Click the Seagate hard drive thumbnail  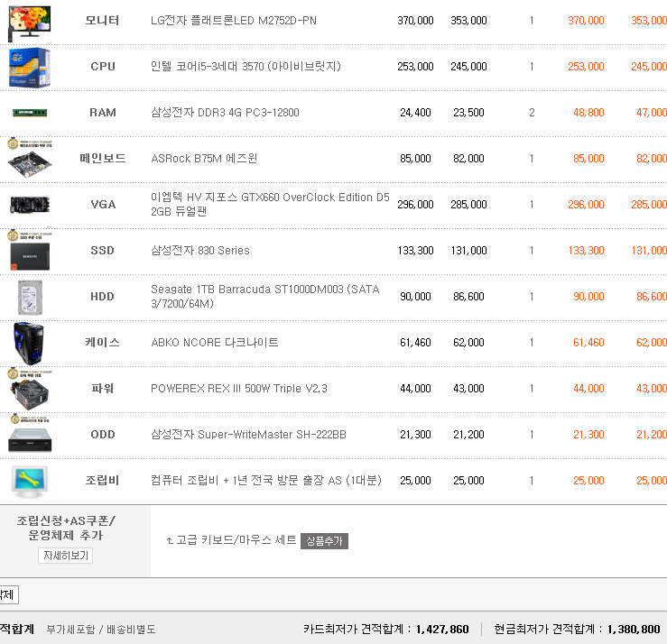click(30, 297)
